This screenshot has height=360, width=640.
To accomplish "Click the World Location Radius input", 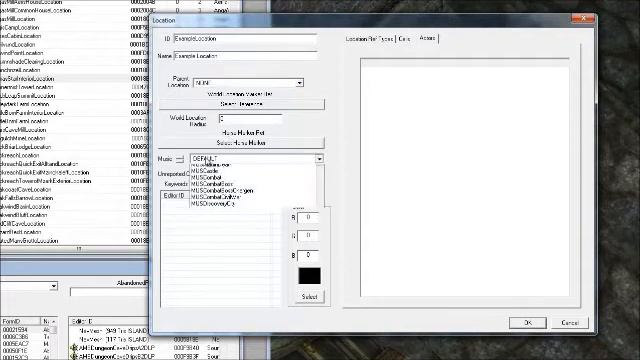I will [250, 119].
